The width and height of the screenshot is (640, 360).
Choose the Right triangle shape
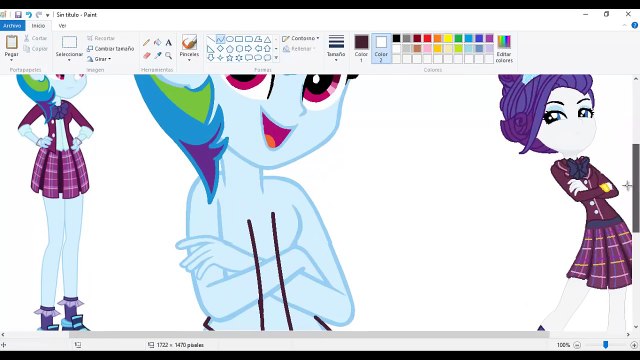pos(211,49)
